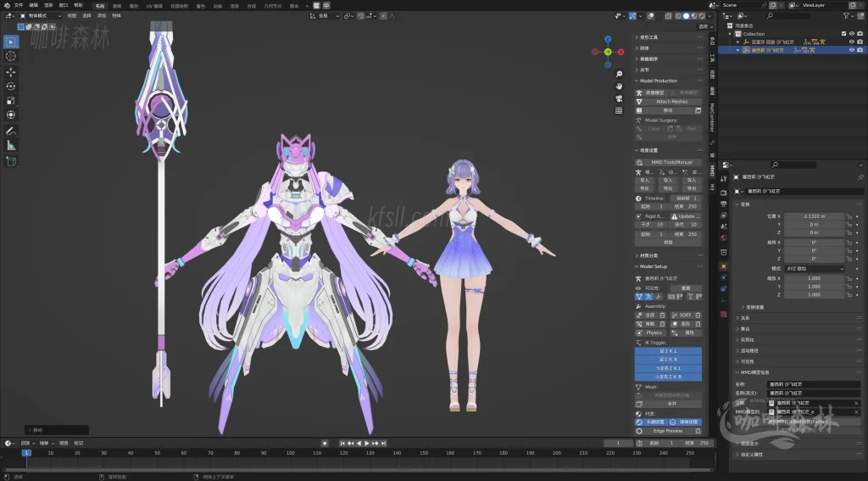Open the Render properties tab icon
Image resolution: width=868 pixels, height=481 pixels.
[724, 193]
